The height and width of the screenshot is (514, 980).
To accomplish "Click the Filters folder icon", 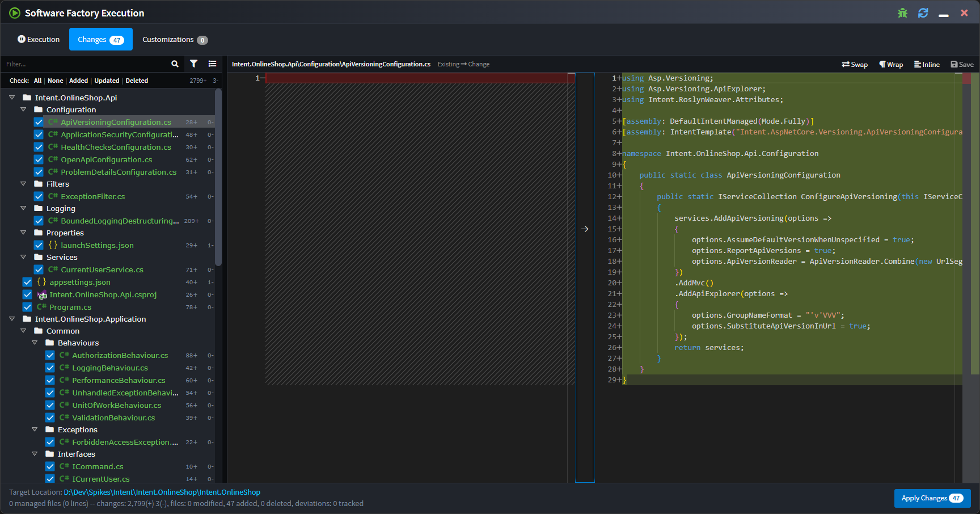I will point(38,184).
